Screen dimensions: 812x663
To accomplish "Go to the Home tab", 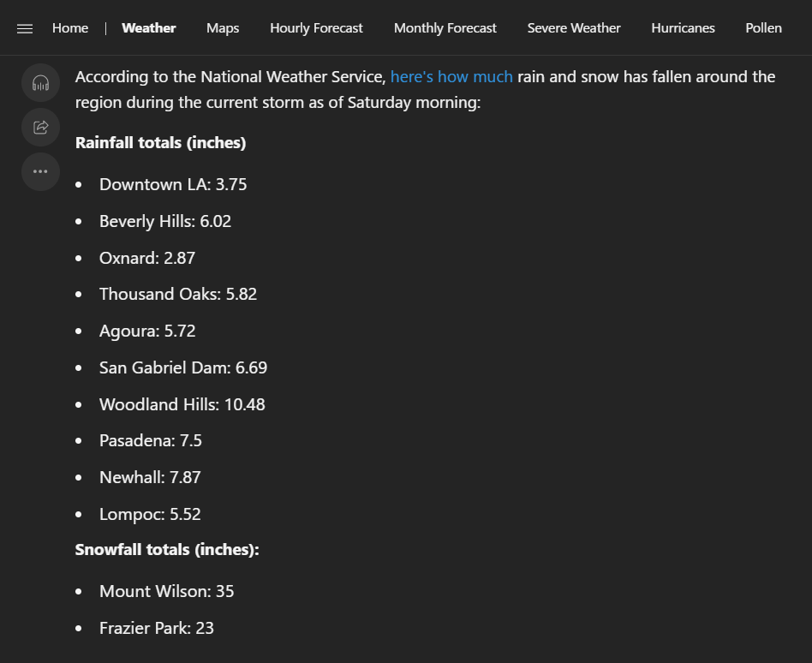I will [70, 28].
